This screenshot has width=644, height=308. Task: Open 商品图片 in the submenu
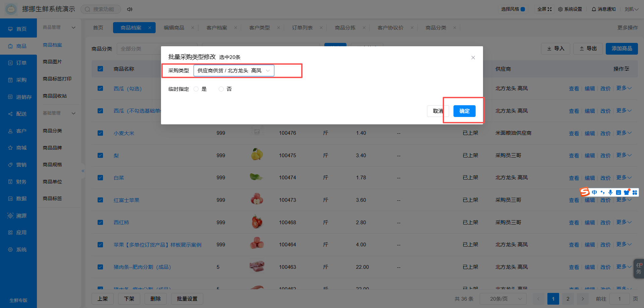point(52,62)
